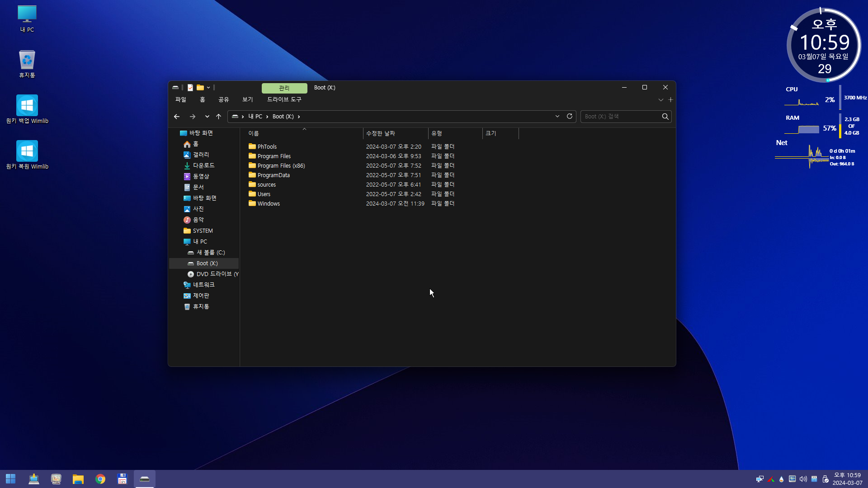Click 내 PC in the address bar
The image size is (868, 488).
(x=255, y=117)
